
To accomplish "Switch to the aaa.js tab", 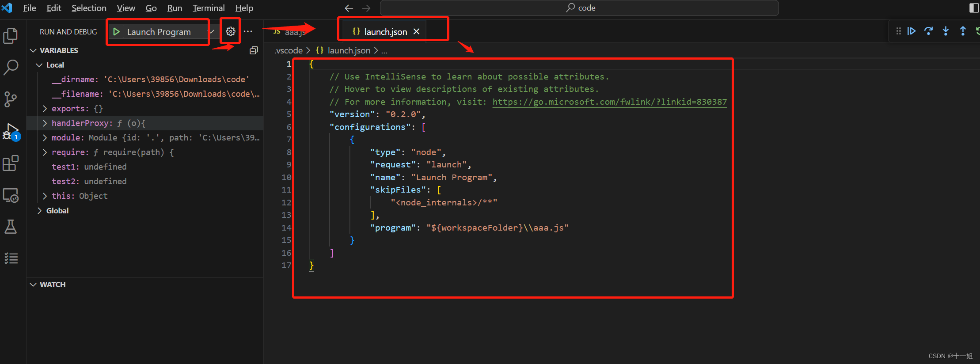I will [x=290, y=32].
